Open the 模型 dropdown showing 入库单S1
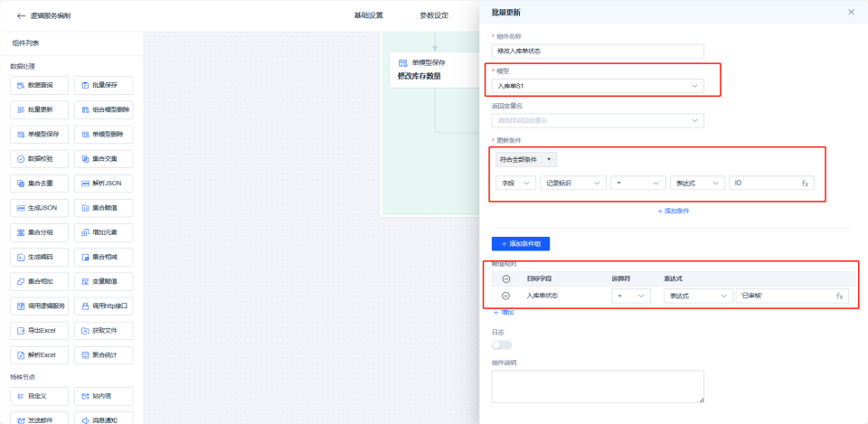 click(598, 86)
